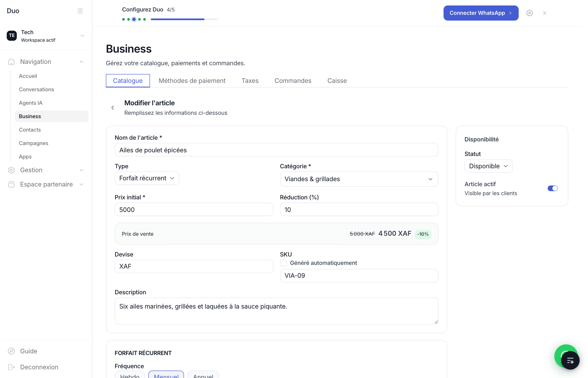Click the Guide link
Viewport: 588px width, 378px height.
(29, 351)
